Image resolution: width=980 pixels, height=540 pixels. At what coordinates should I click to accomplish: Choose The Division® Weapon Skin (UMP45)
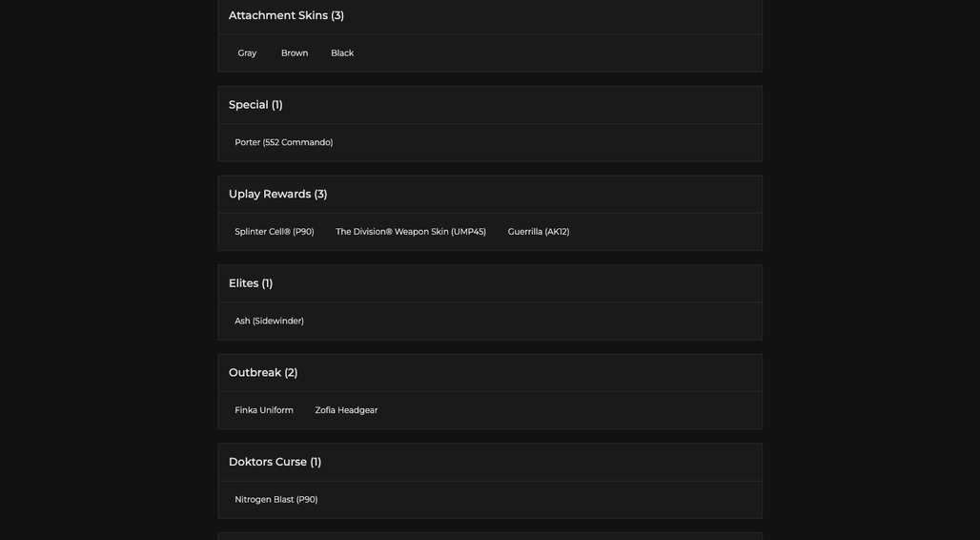411,232
